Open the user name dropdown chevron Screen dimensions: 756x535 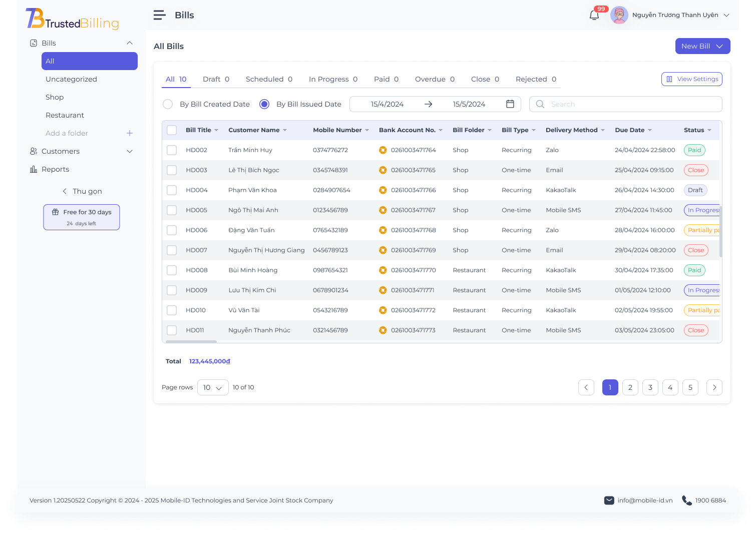pos(726,15)
